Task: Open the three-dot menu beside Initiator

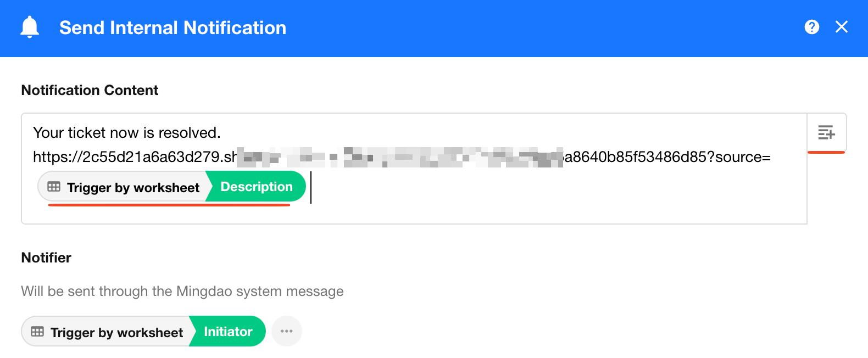Action: click(286, 331)
